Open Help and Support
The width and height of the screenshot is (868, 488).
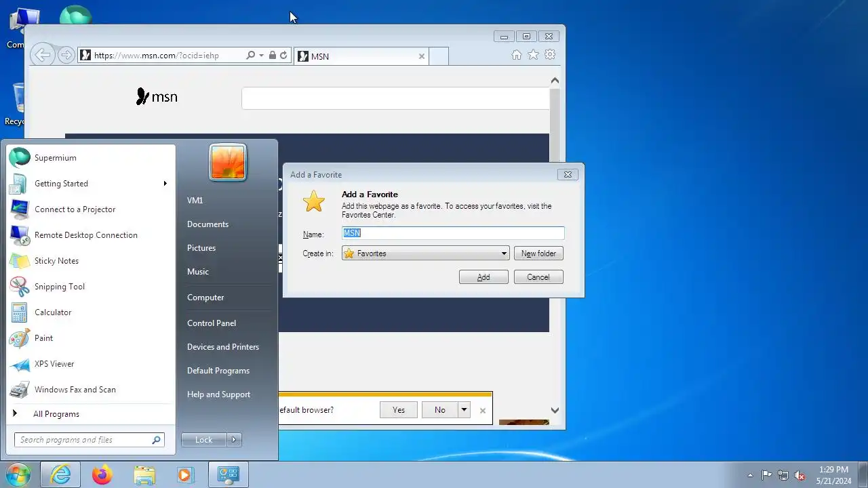(218, 394)
